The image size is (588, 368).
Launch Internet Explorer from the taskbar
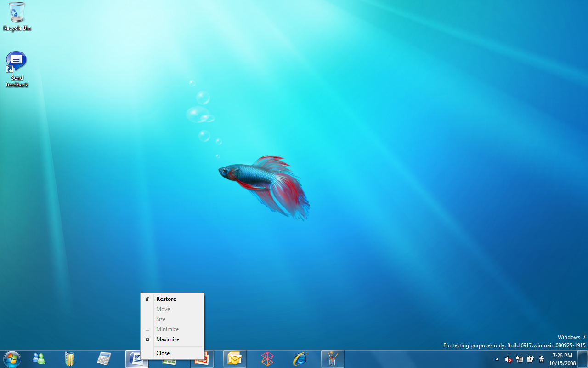pyautogui.click(x=300, y=358)
